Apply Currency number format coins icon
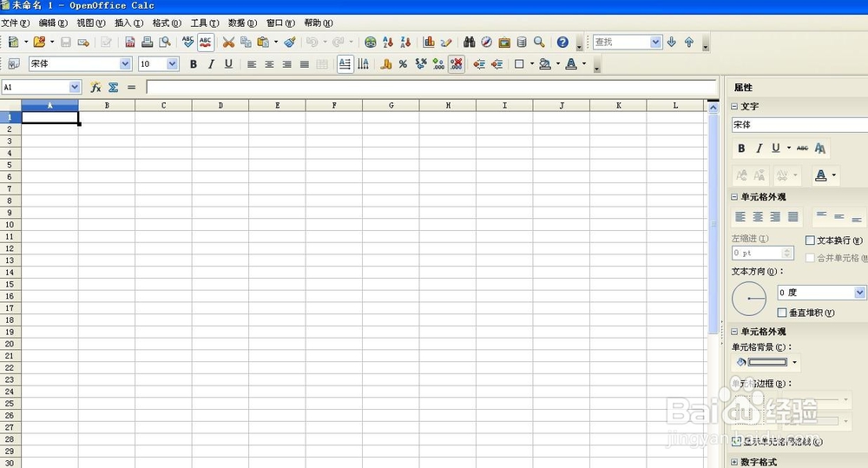 pos(386,64)
